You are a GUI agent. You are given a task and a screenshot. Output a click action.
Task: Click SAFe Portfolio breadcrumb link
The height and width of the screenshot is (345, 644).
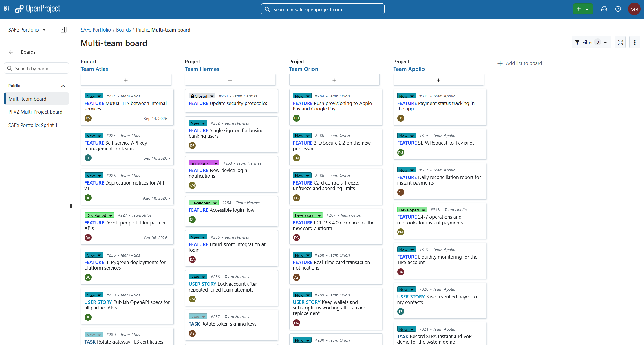96,30
